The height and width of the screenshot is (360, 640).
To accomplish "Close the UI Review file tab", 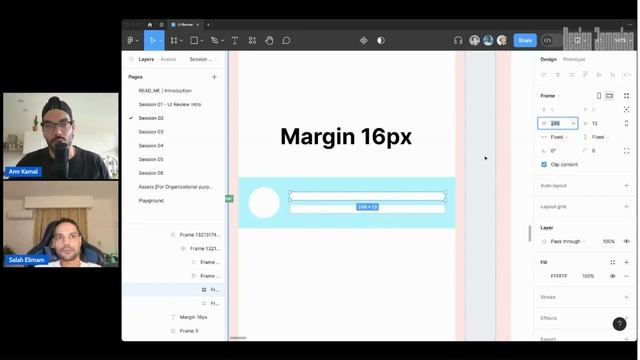I will pyautogui.click(x=198, y=25).
